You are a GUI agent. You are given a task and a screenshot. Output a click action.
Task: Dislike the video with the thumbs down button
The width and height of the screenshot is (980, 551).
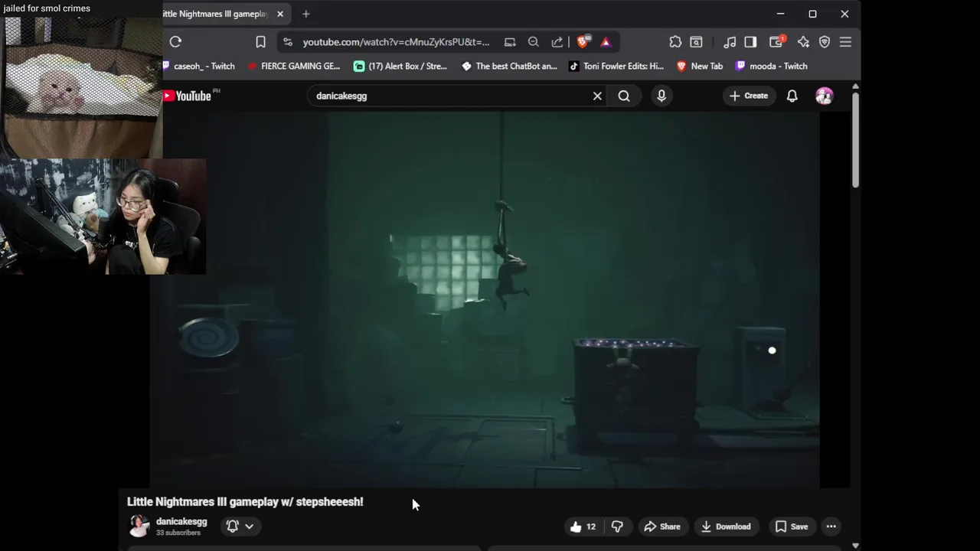617,527
